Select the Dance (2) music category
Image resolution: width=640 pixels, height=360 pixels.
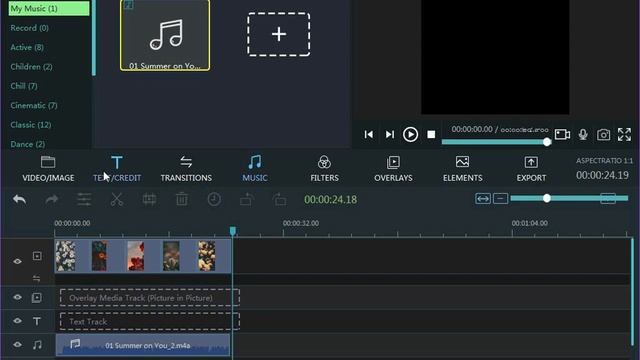point(28,144)
